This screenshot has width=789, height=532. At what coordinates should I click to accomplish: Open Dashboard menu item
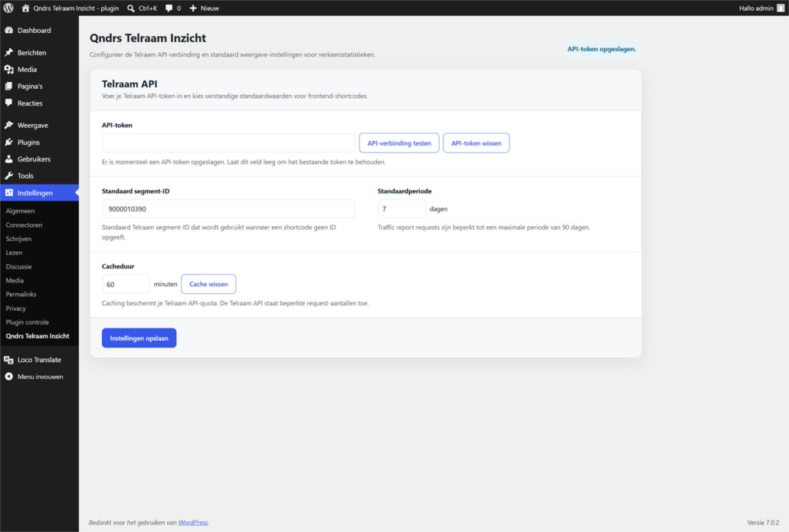tap(34, 30)
